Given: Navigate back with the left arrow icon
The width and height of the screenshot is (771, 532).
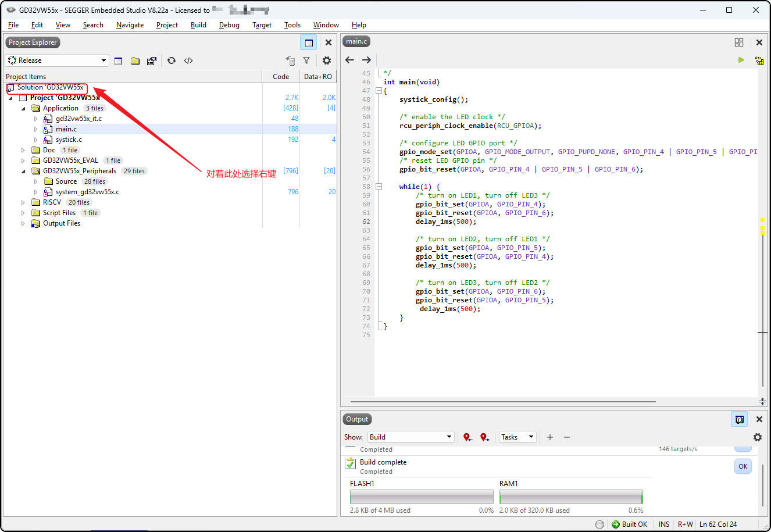Looking at the screenshot, I should coord(349,60).
